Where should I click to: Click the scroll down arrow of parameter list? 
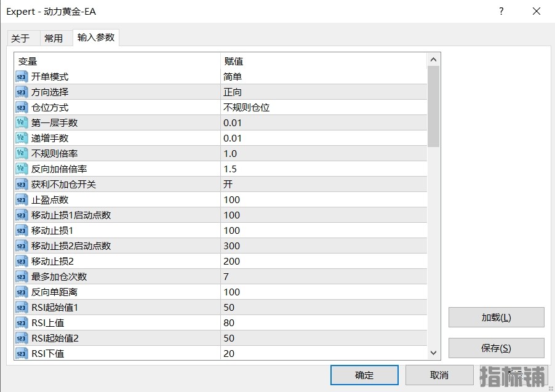coord(433,353)
